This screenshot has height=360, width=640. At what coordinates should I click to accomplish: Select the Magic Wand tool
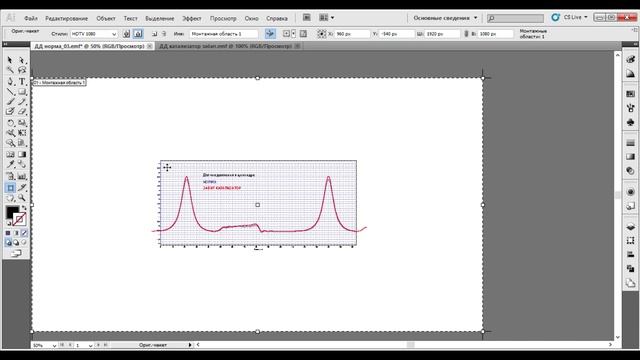tap(10, 70)
